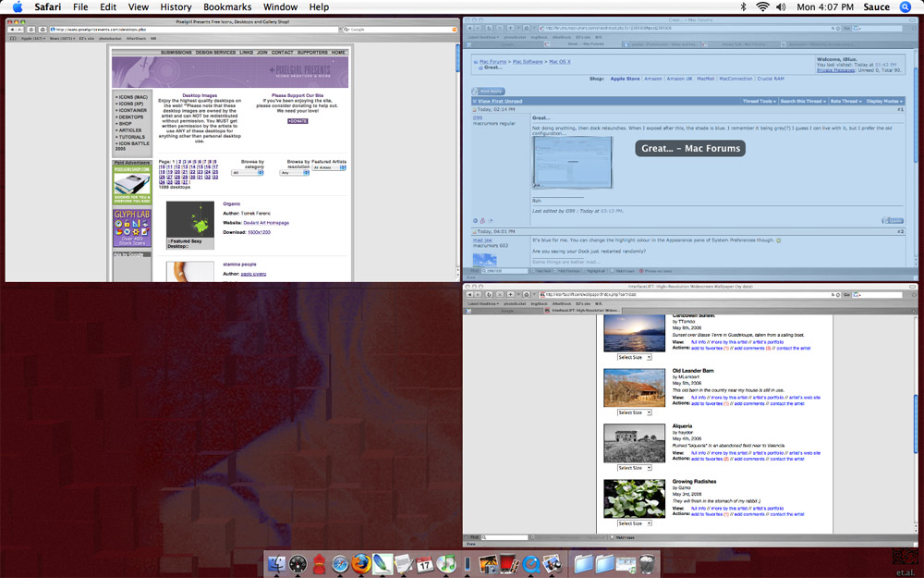This screenshot has width=924, height=578.
Task: Open TextEdit paper-and-pen Dock icon
Action: click(x=404, y=564)
